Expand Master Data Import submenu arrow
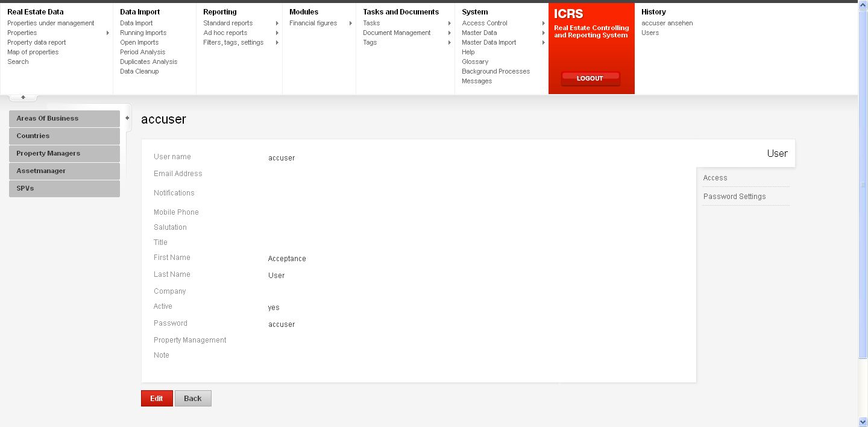 (x=544, y=42)
